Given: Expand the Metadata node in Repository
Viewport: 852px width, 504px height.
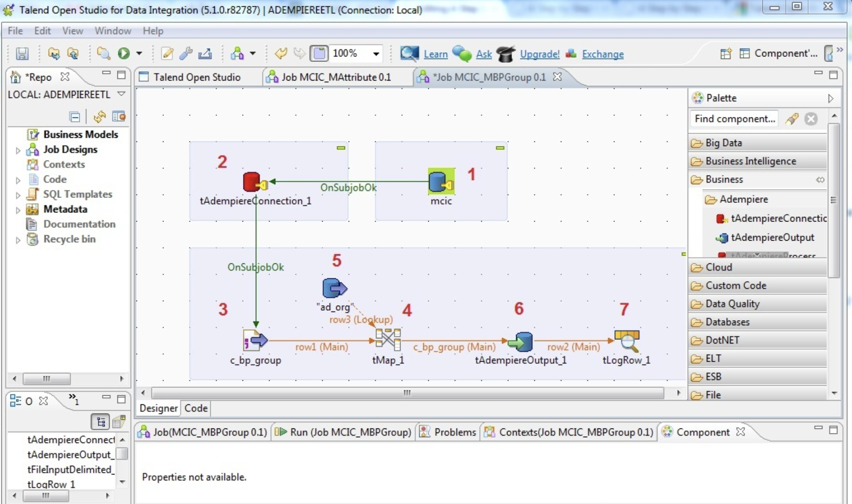Looking at the screenshot, I should click(17, 210).
